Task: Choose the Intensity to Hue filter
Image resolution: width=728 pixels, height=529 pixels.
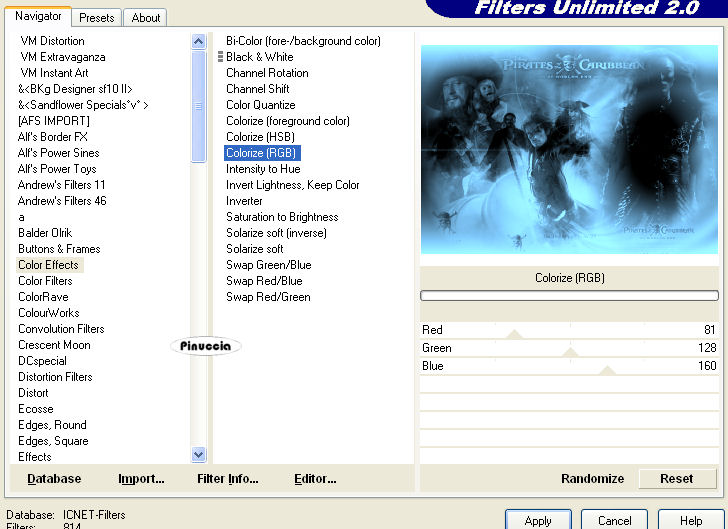Action: (x=263, y=169)
